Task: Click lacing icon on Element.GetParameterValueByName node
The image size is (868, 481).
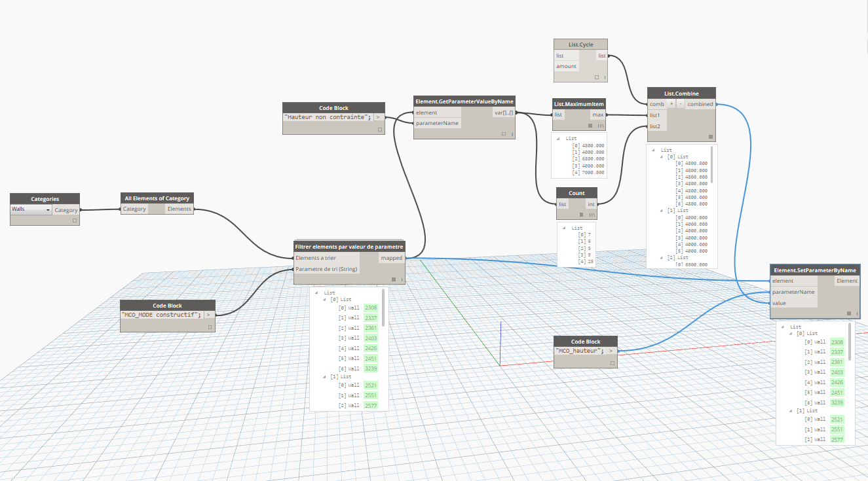Action: [x=512, y=134]
